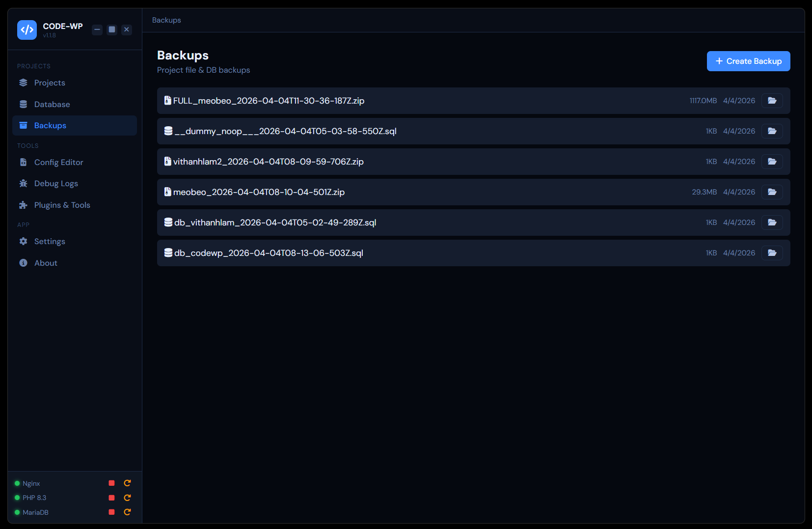Restart the MariaDB service
812x529 pixels.
coord(127,512)
